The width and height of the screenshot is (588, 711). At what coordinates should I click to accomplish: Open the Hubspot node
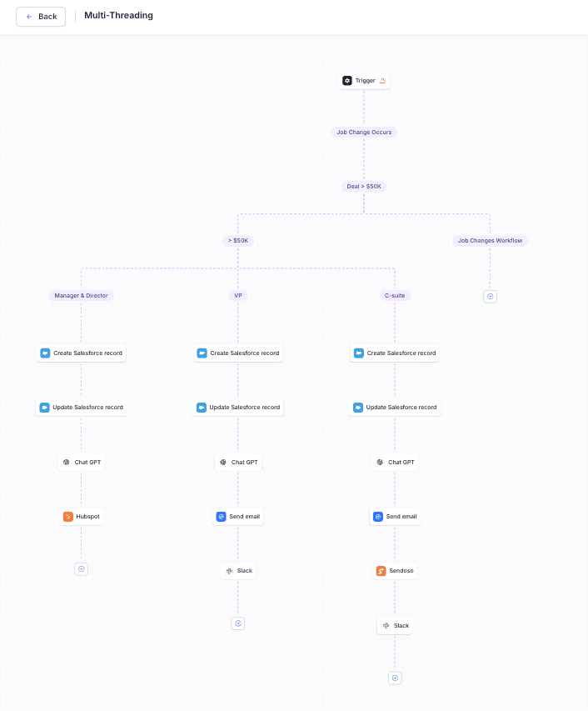(x=81, y=517)
